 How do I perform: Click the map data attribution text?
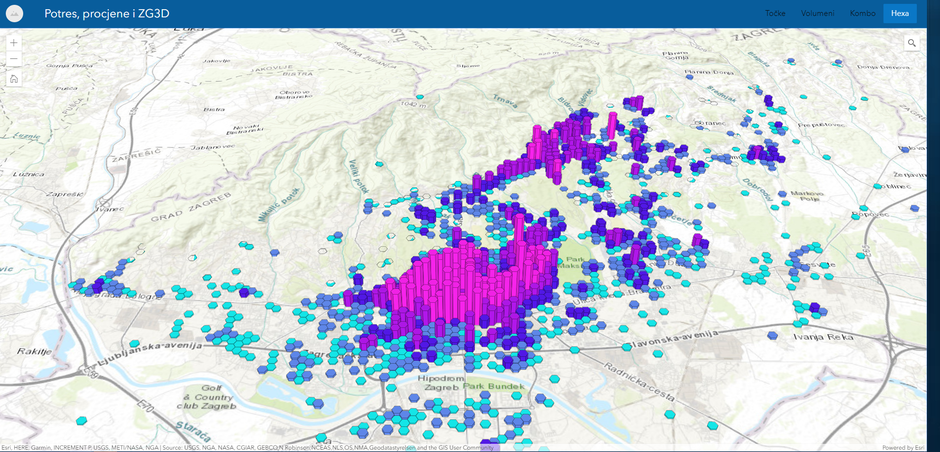(248, 447)
